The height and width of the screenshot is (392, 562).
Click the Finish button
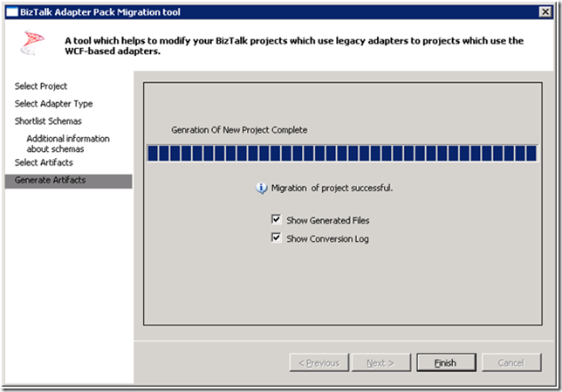coord(446,362)
